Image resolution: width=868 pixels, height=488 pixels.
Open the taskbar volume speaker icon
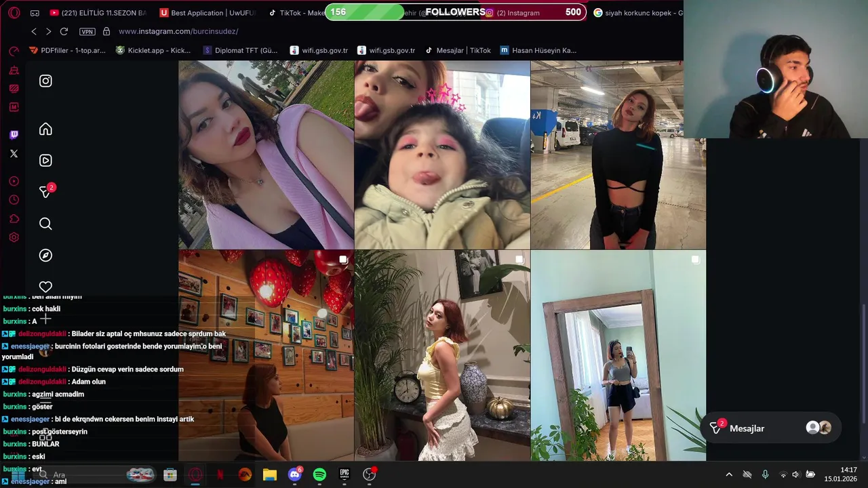coord(795,474)
